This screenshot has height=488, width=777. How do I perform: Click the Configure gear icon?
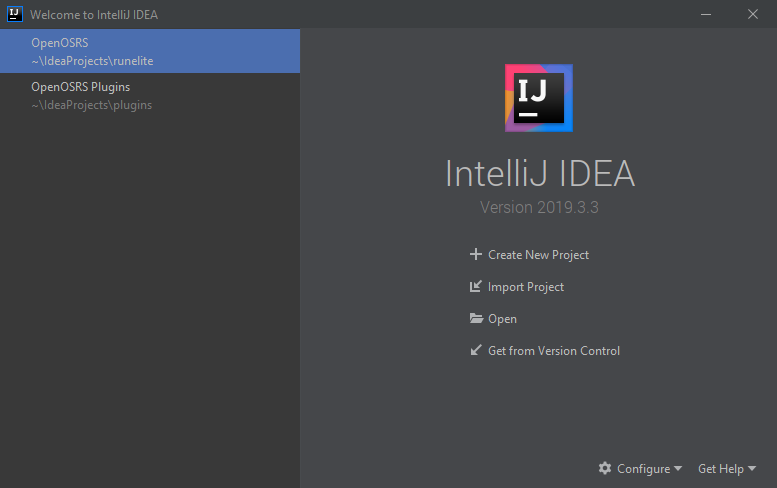point(605,468)
